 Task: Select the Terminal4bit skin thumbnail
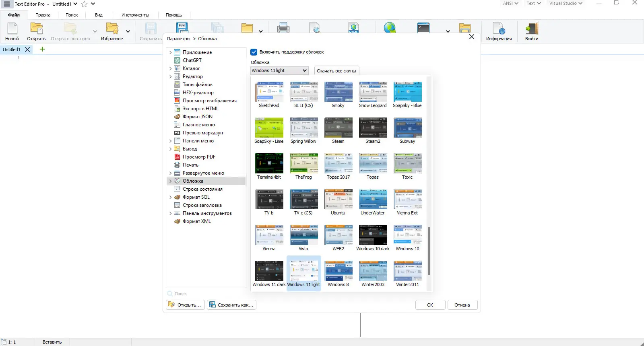[269, 166]
